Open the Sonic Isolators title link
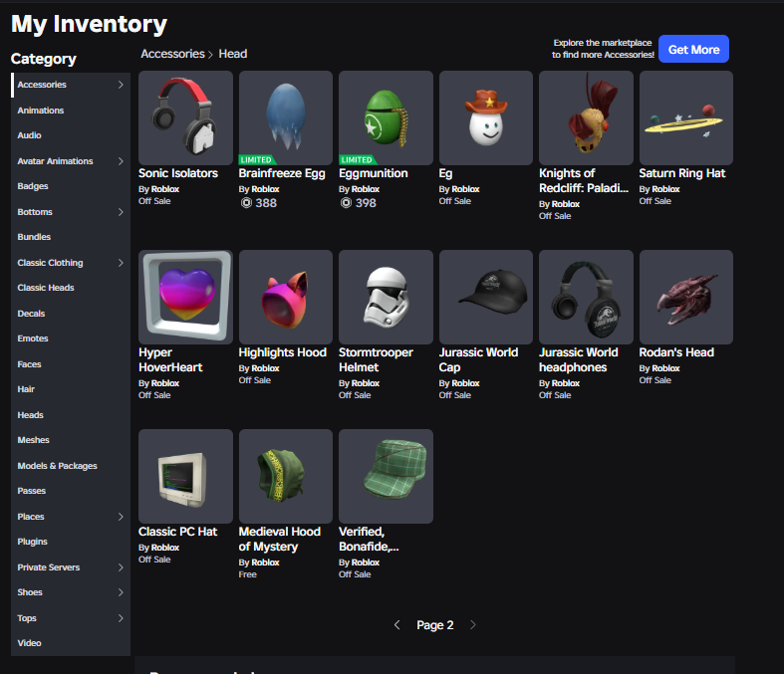 [178, 173]
